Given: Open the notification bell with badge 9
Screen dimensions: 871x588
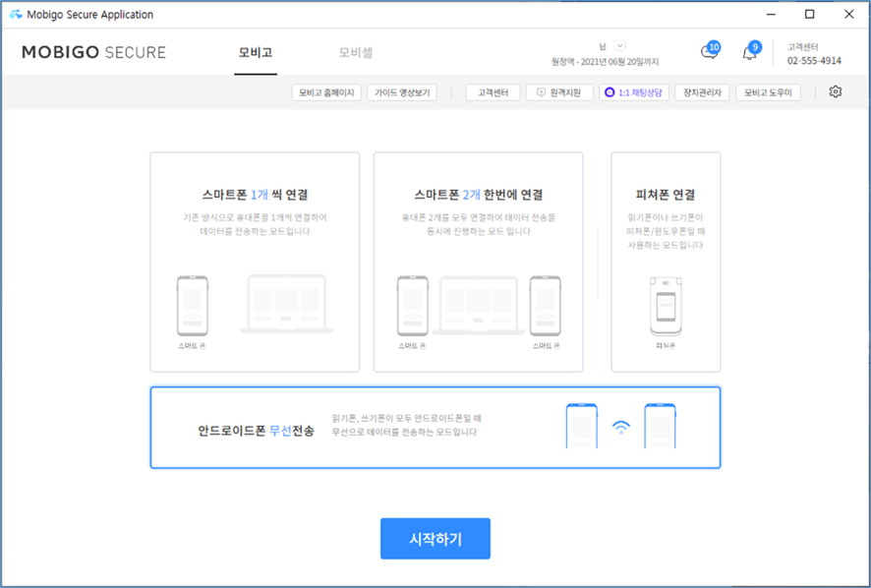Looking at the screenshot, I should [x=749, y=53].
